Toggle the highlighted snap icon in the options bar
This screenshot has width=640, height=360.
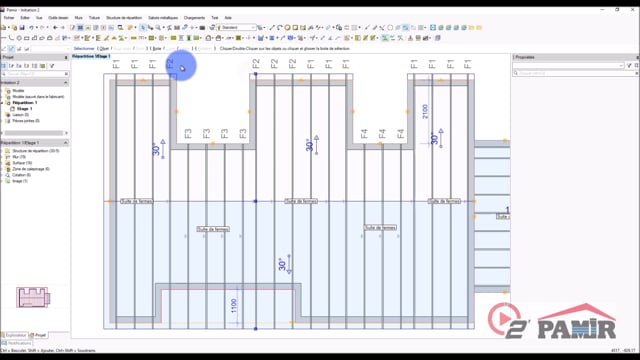coord(11,49)
